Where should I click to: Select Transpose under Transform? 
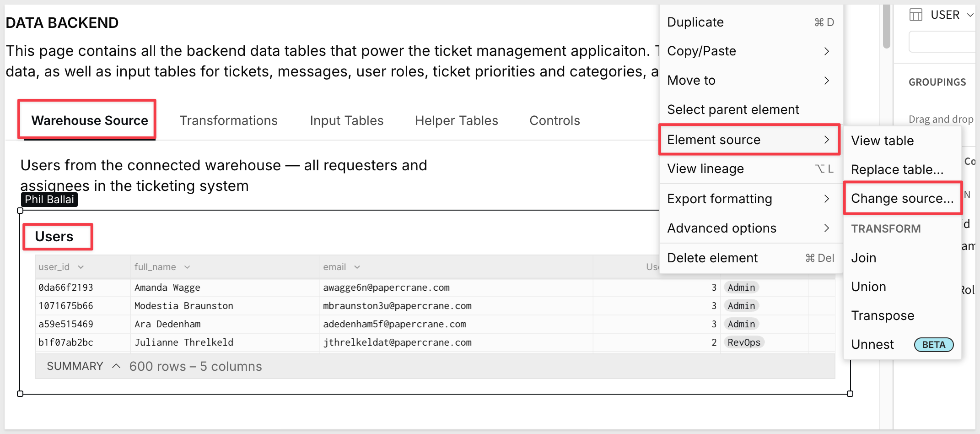point(902,315)
